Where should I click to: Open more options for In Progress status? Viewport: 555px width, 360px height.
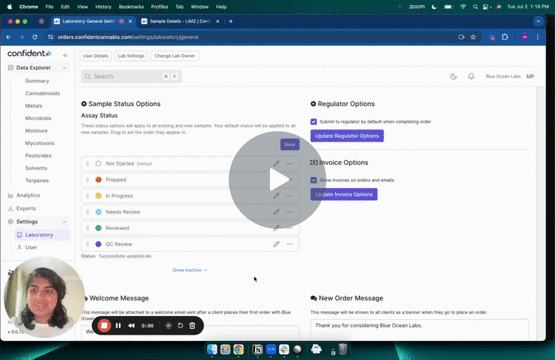pyautogui.click(x=290, y=196)
